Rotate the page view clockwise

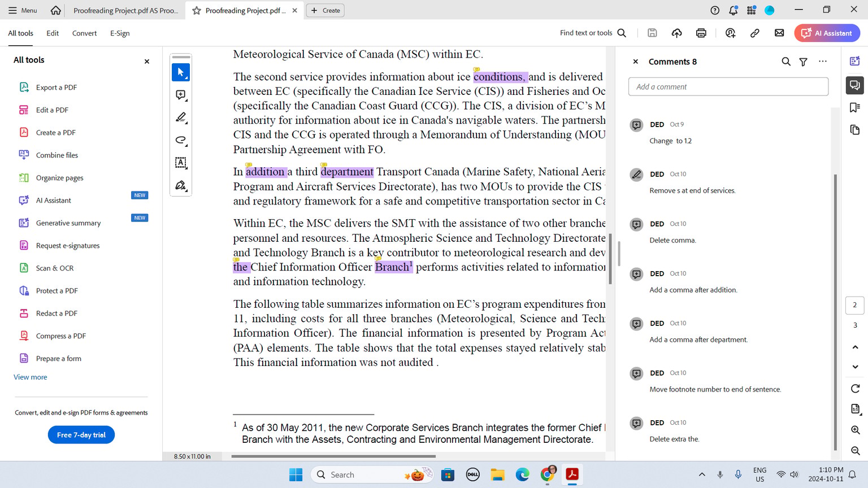855,389
